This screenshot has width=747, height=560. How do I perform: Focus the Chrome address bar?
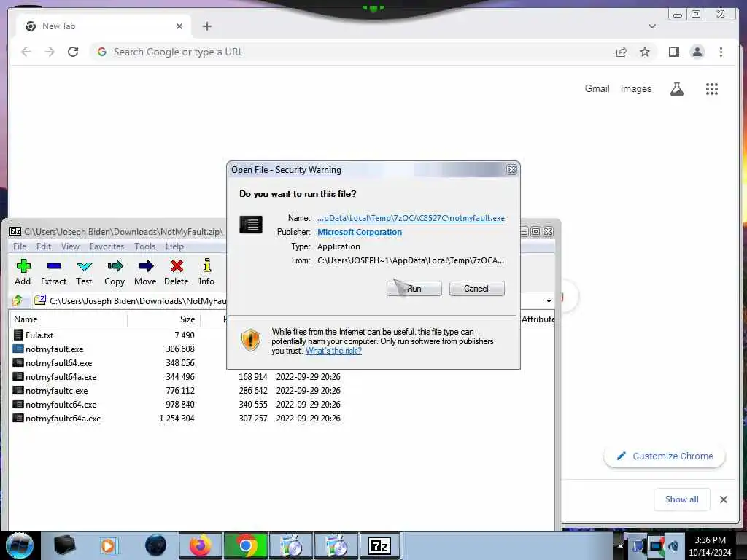point(352,52)
